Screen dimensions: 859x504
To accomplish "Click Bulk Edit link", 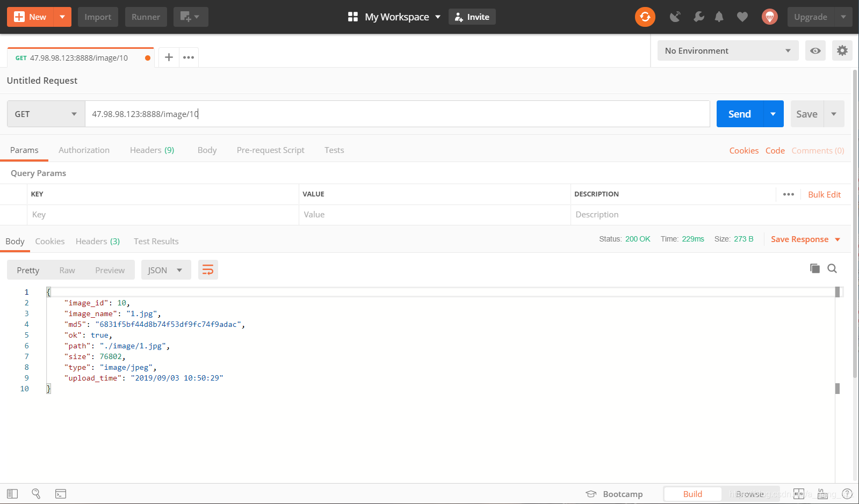I will point(825,194).
